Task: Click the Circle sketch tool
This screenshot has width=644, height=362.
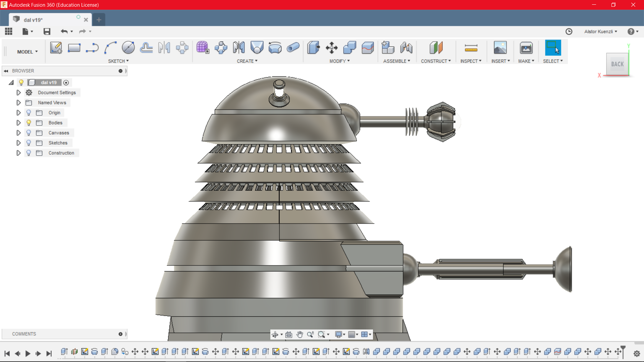Action: (128, 48)
